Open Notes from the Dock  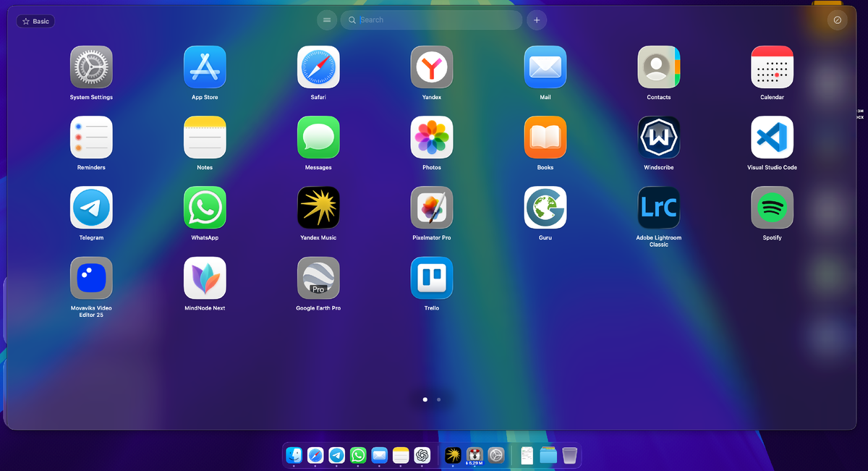point(401,455)
